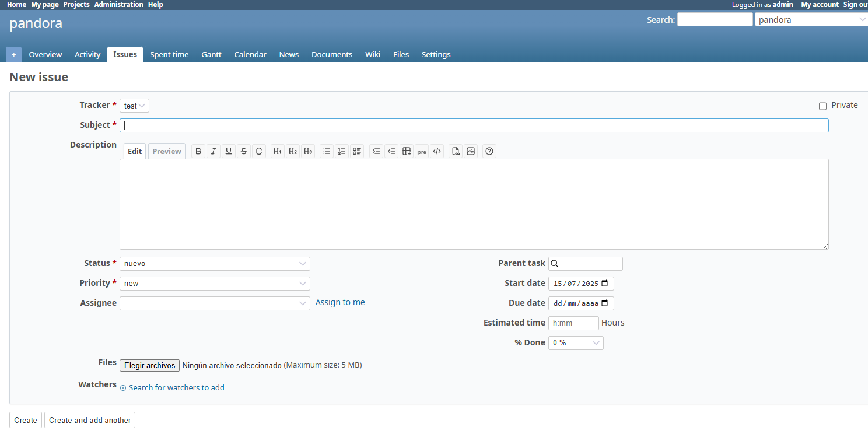Insert a wiki page link
This screenshot has width=868, height=437.
tap(456, 151)
